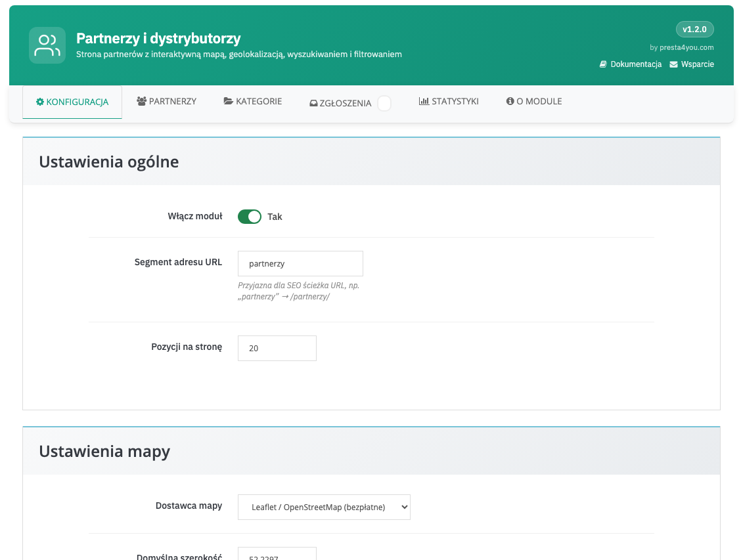Open the O module tab
The height and width of the screenshot is (560, 741).
[x=534, y=101]
